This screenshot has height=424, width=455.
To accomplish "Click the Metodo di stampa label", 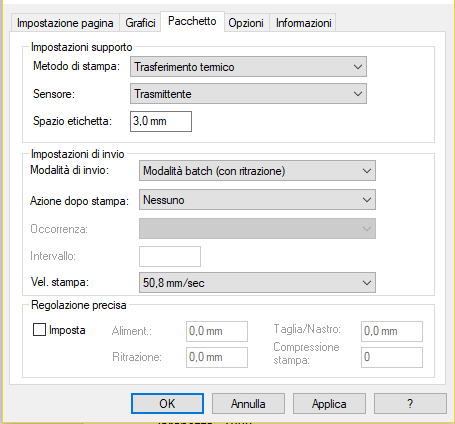I will (76, 66).
